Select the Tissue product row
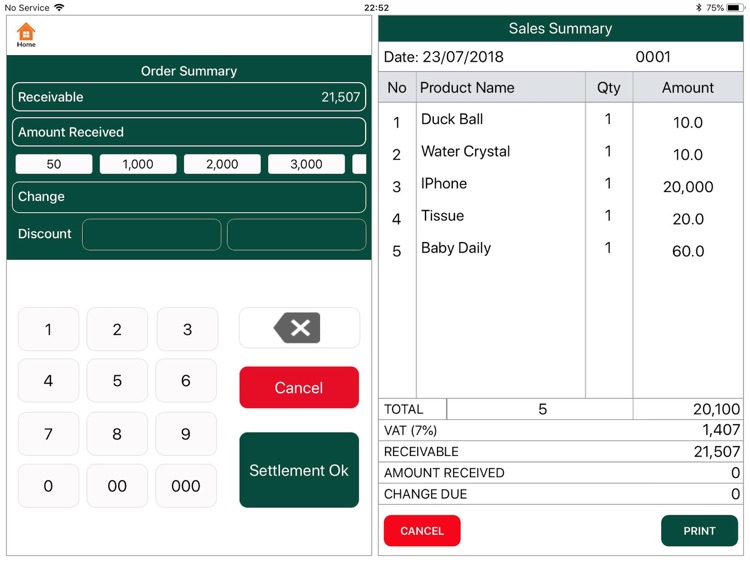The height and width of the screenshot is (562, 750). (561, 216)
